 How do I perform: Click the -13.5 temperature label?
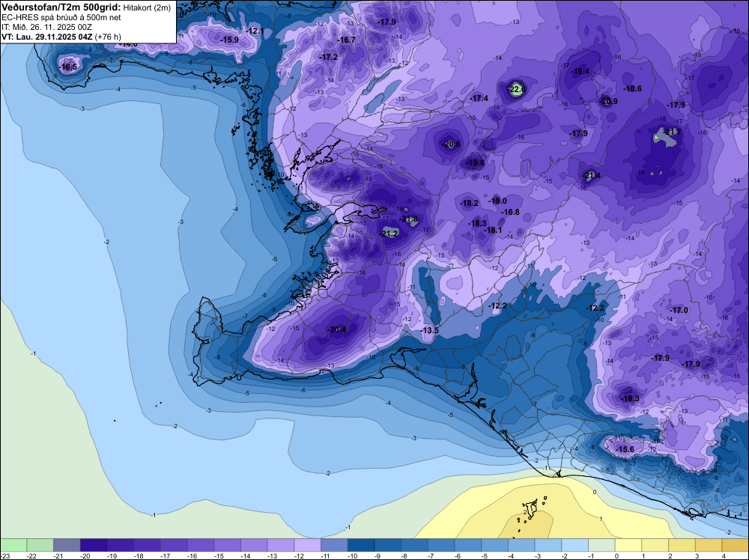[x=429, y=330]
